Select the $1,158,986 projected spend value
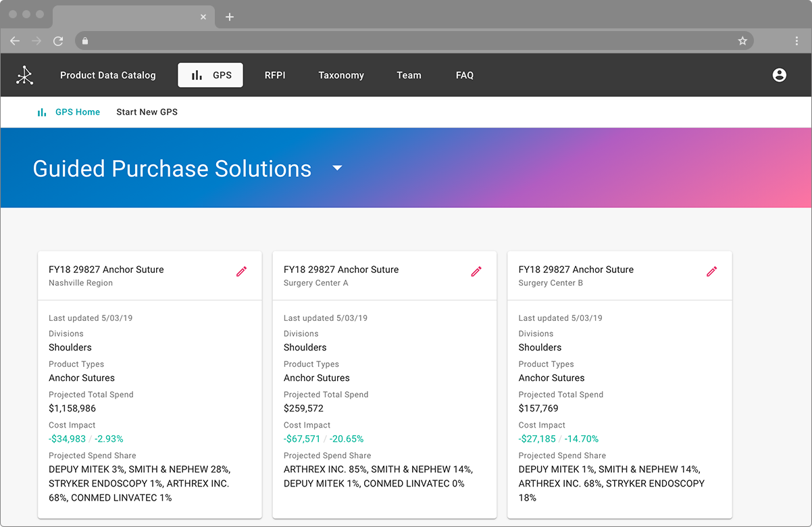The height and width of the screenshot is (527, 812). click(72, 408)
